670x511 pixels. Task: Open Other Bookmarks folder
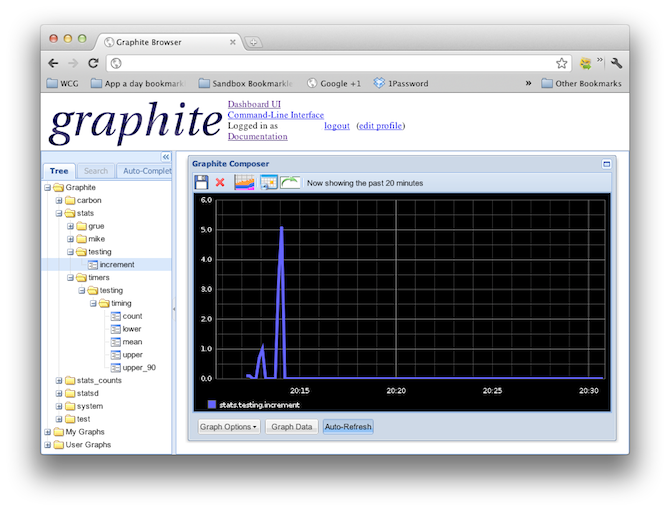(581, 83)
